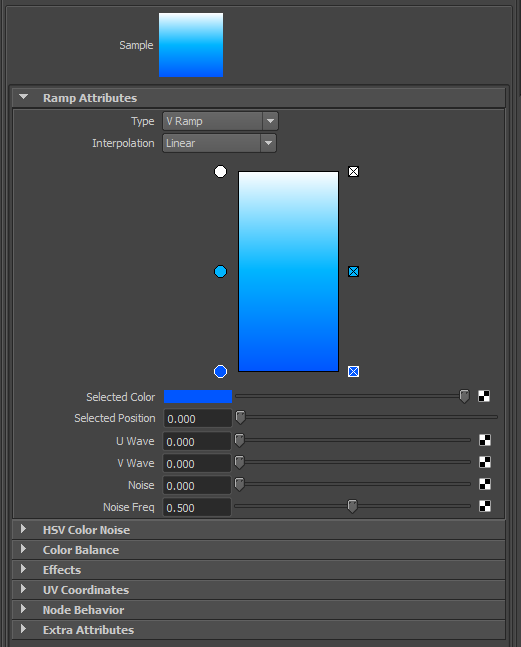This screenshot has width=521, height=647.
Task: Expand the Effects section
Action: pyautogui.click(x=24, y=569)
